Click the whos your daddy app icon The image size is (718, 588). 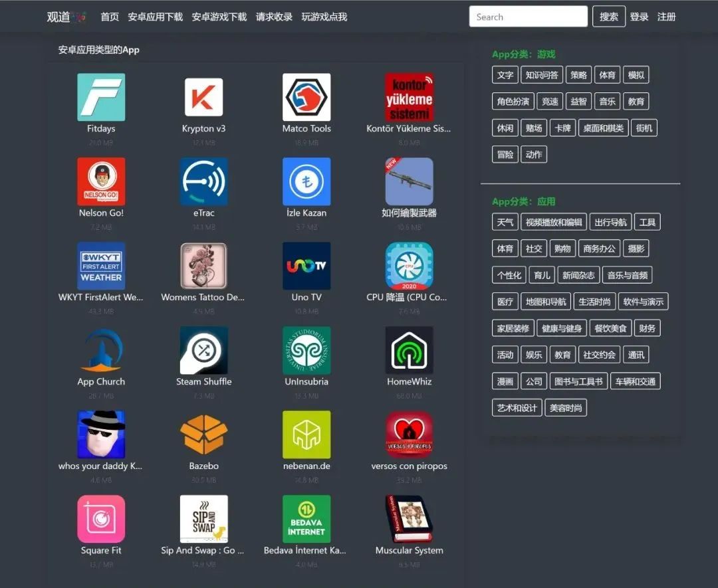101,435
